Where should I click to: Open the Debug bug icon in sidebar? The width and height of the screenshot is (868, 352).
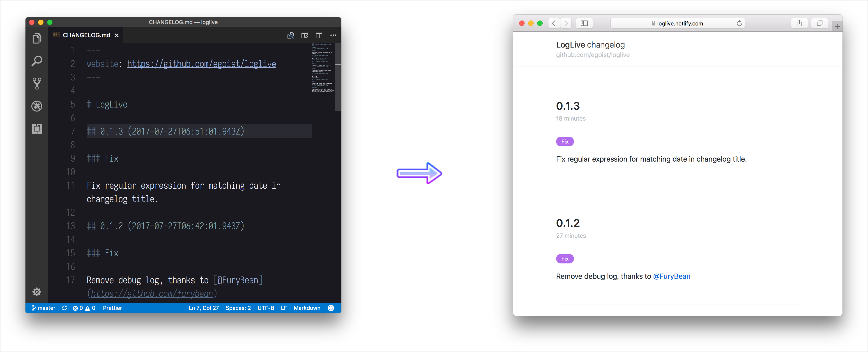37,106
